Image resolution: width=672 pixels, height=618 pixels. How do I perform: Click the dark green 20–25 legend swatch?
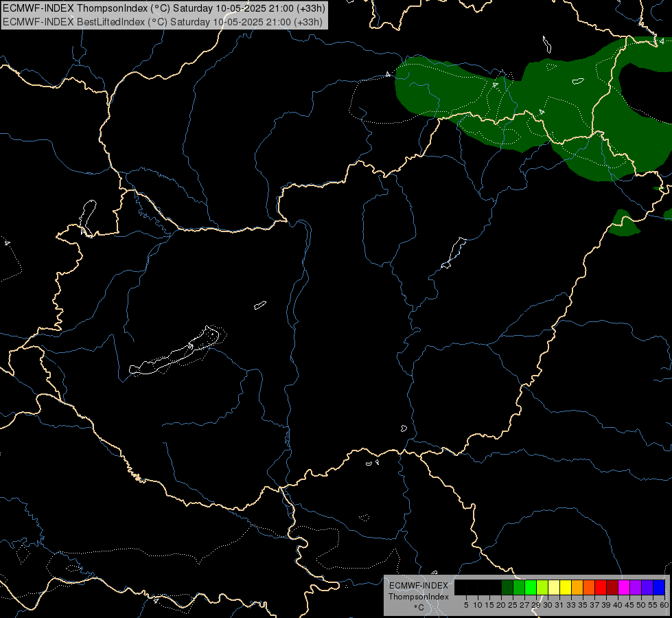(x=507, y=587)
